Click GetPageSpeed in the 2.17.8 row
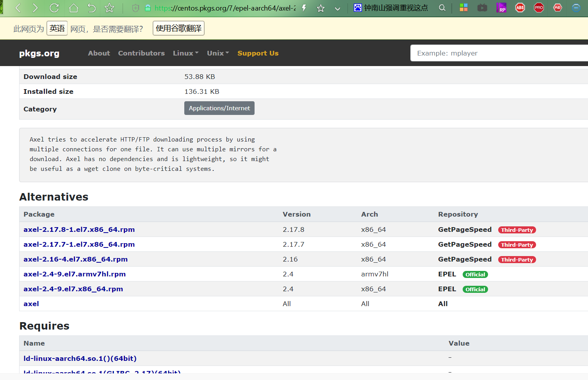This screenshot has height=380, width=588. (x=465, y=229)
